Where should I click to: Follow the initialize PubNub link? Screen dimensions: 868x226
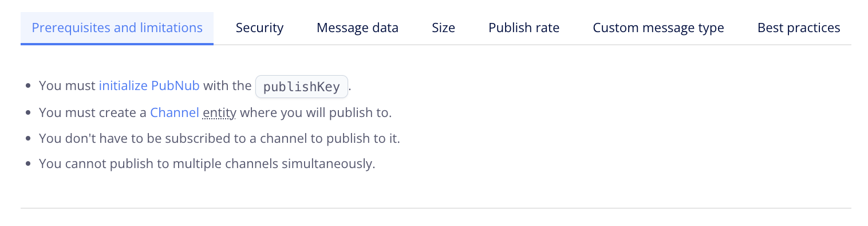pyautogui.click(x=149, y=86)
